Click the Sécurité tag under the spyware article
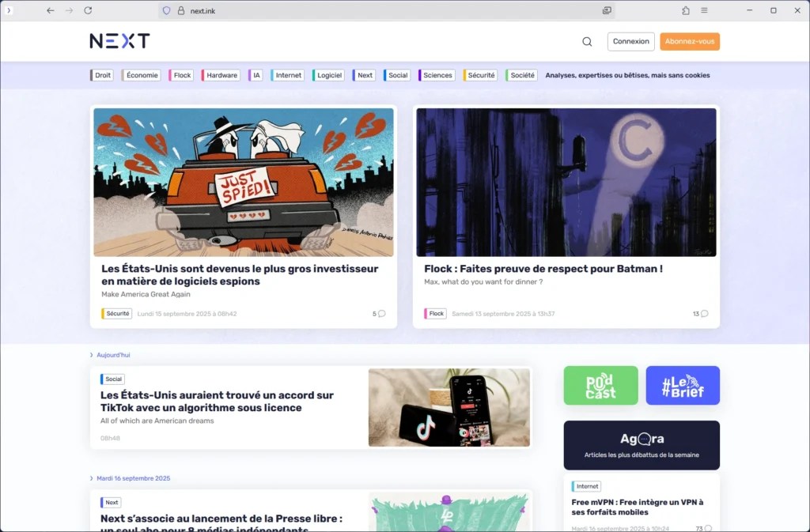This screenshot has width=810, height=532. pos(117,314)
